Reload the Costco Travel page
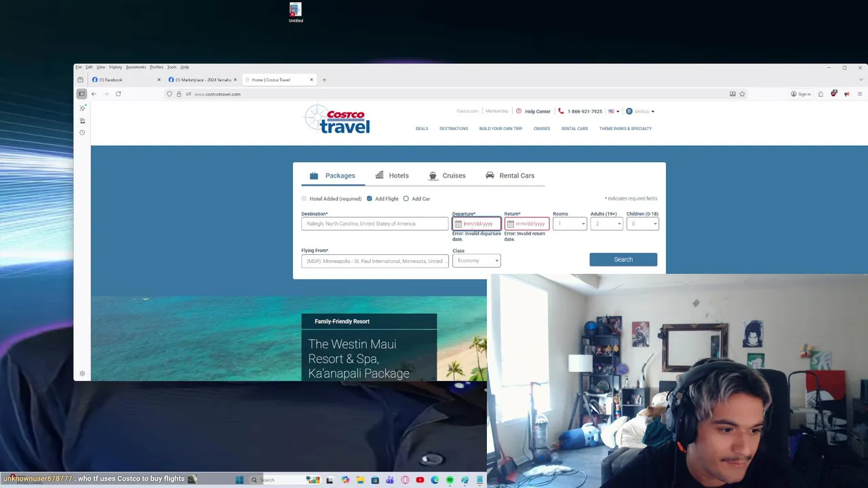 pyautogui.click(x=118, y=94)
